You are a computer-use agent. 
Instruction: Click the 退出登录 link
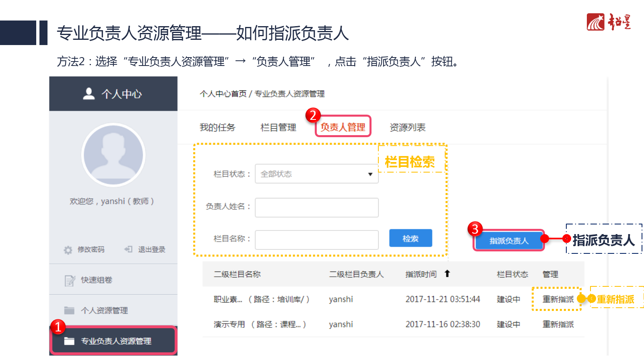[152, 249]
